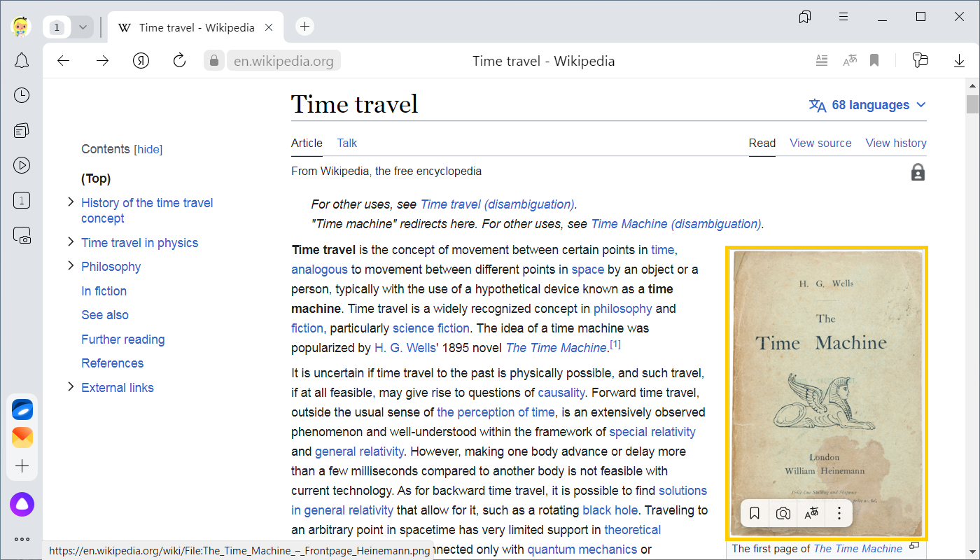Enlarge the image using the caption icon
Viewport: 980px width, 560px height.
[914, 546]
